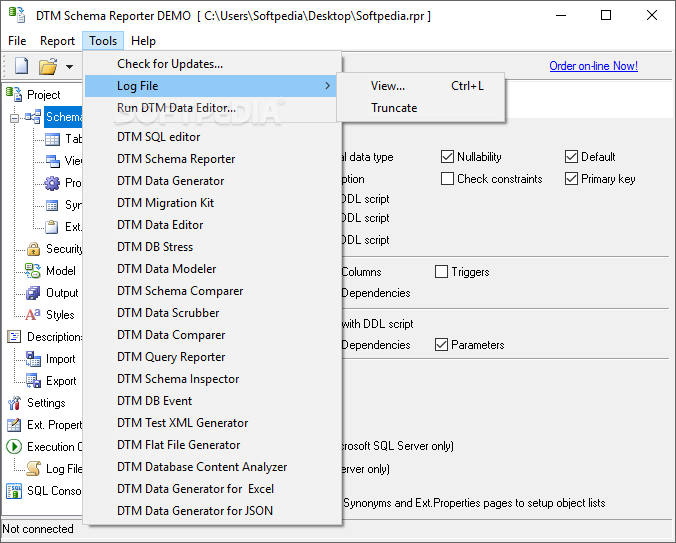Toggle the Primary key checkbox
The image size is (676, 543).
click(x=571, y=179)
